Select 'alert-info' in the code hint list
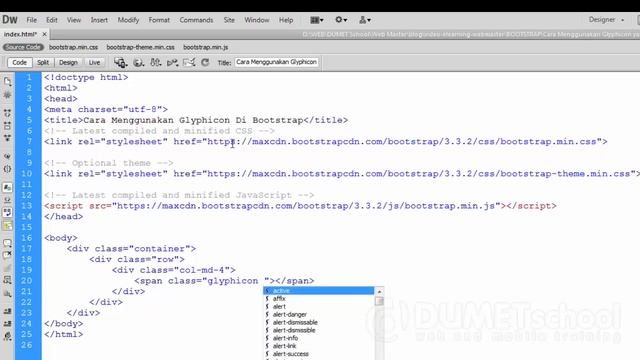Image resolution: width=640 pixels, height=360 pixels. click(x=318, y=338)
